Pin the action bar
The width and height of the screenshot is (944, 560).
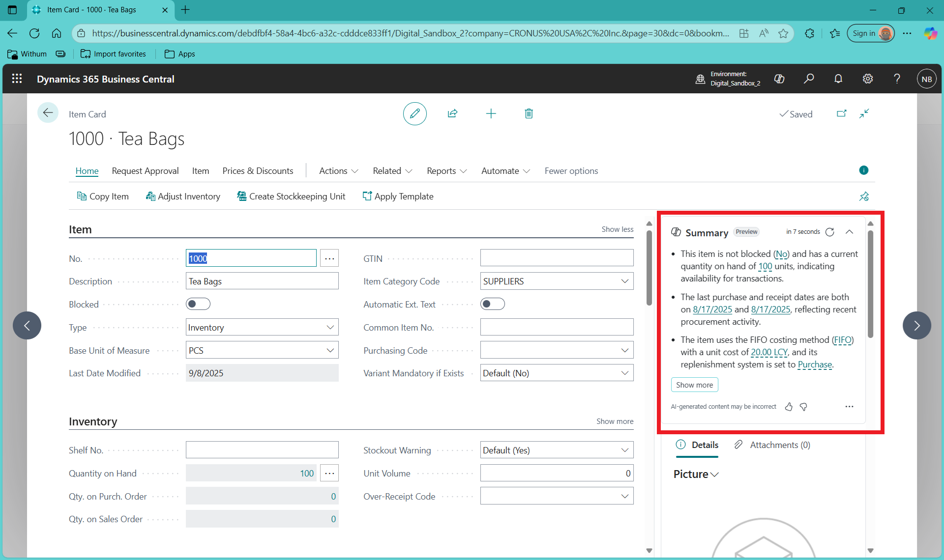pyautogui.click(x=864, y=196)
